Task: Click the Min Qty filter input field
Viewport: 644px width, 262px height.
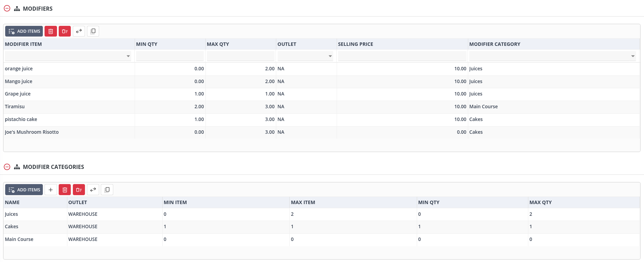Action: click(x=170, y=56)
